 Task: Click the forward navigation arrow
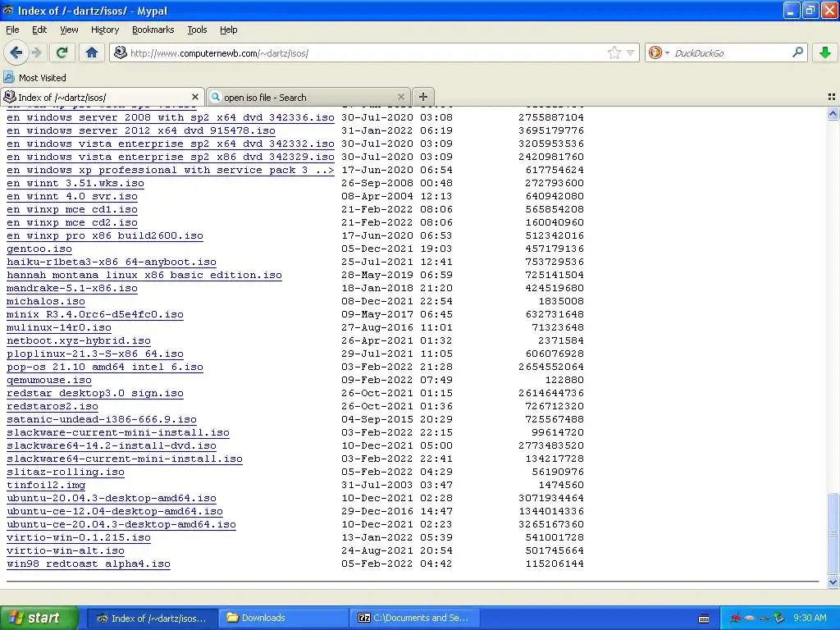pyautogui.click(x=36, y=52)
